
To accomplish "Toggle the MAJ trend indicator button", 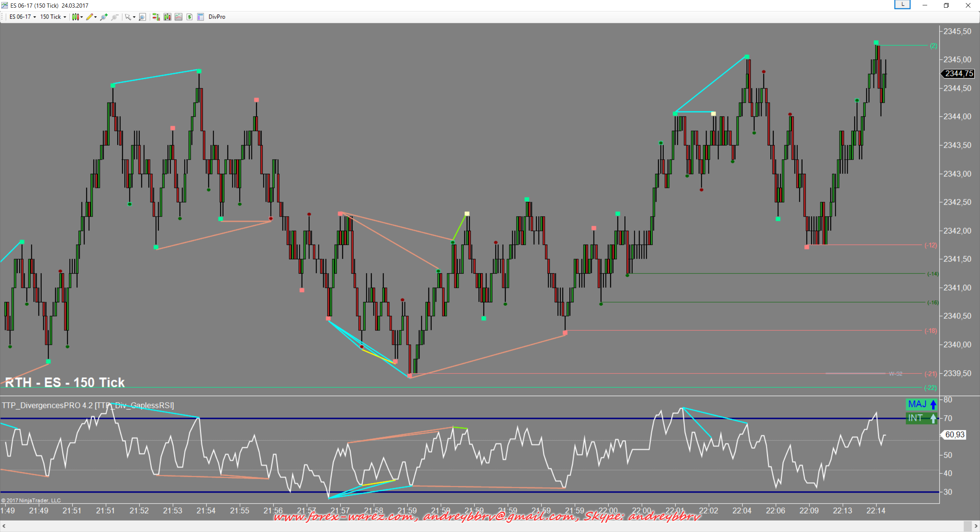I will 922,404.
